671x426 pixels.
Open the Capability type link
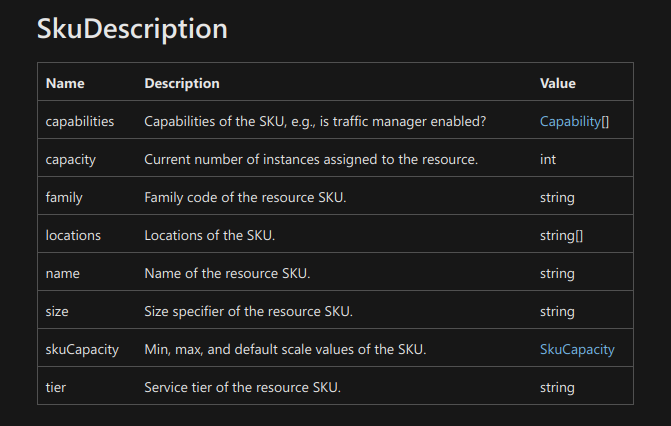point(570,122)
